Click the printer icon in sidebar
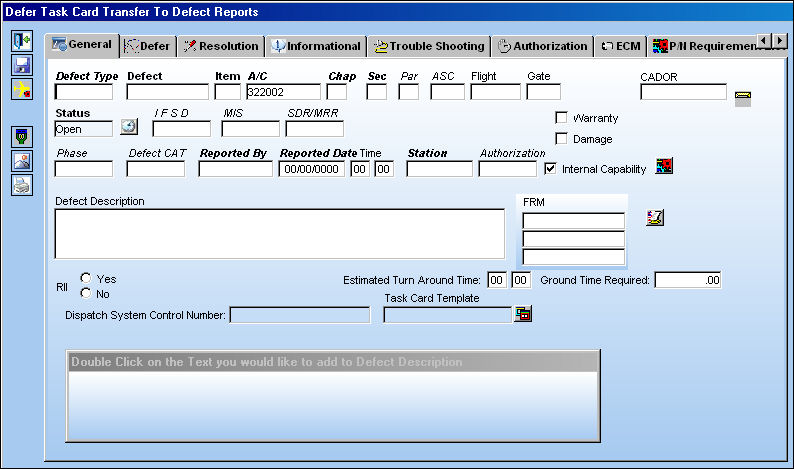The width and height of the screenshot is (794, 469). click(x=22, y=185)
